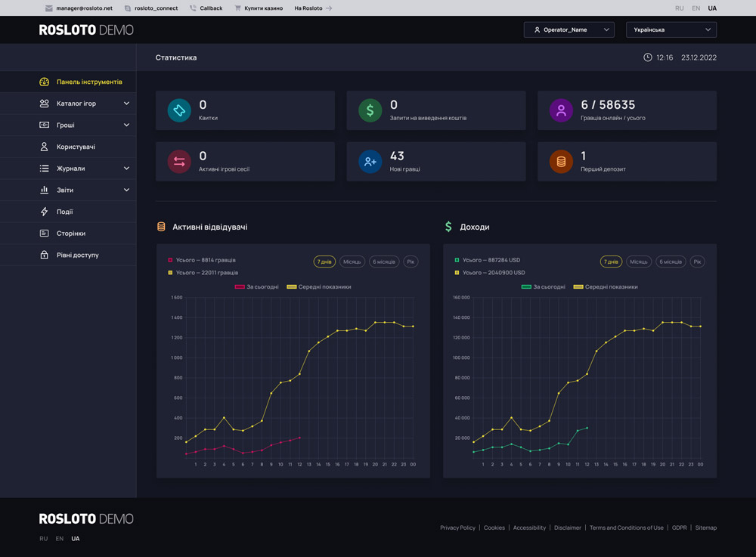756x557 pixels.
Task: Open the Українська language dropdown
Action: tap(671, 30)
